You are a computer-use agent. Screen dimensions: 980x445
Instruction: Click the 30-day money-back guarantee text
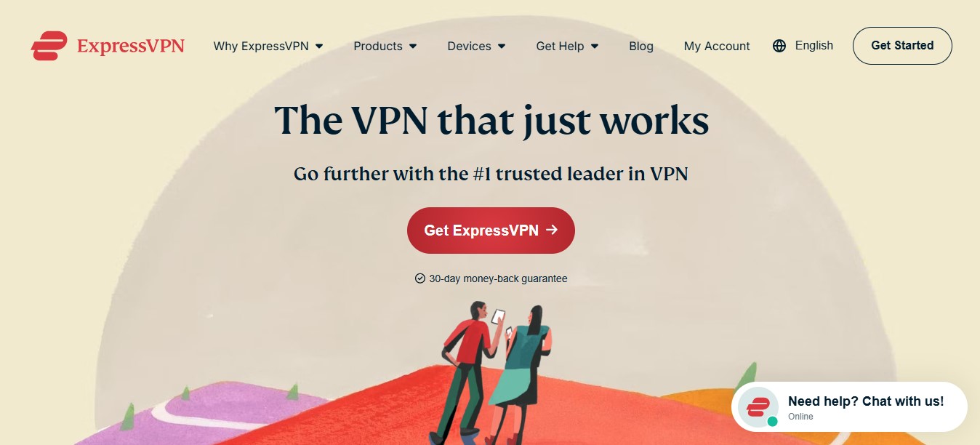coord(498,278)
